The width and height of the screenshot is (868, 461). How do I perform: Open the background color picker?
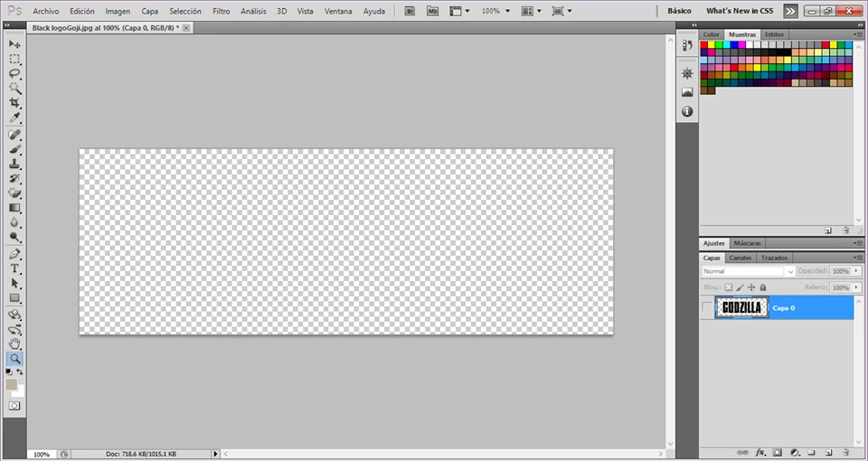pyautogui.click(x=21, y=391)
